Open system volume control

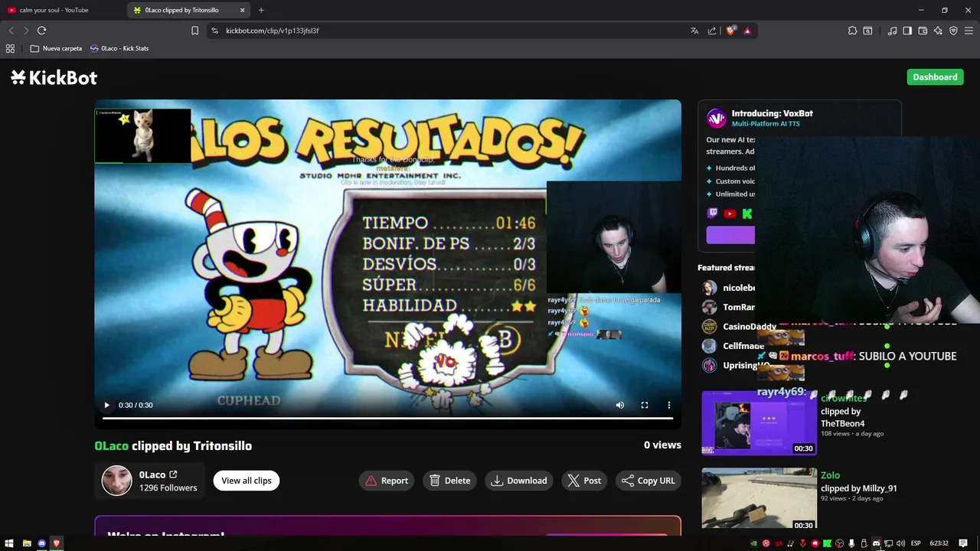click(900, 543)
